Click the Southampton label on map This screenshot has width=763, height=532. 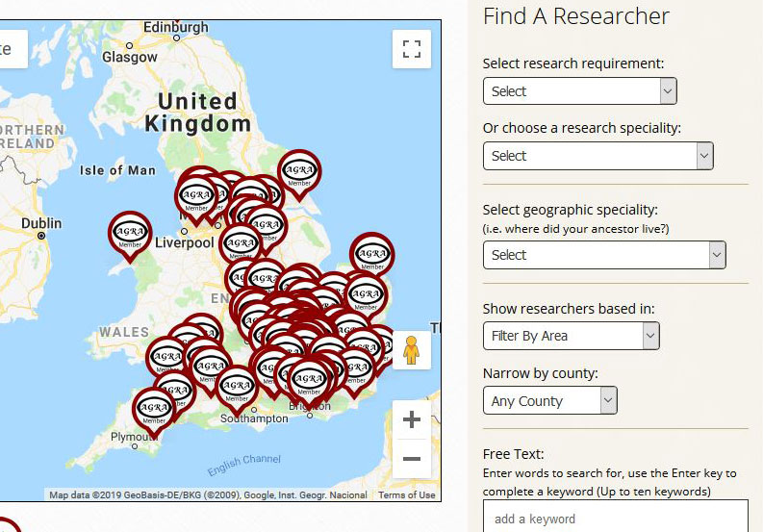[254, 418]
